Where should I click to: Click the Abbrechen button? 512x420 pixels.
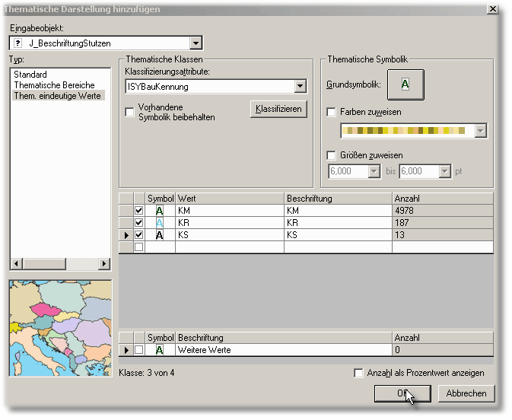pos(466,393)
